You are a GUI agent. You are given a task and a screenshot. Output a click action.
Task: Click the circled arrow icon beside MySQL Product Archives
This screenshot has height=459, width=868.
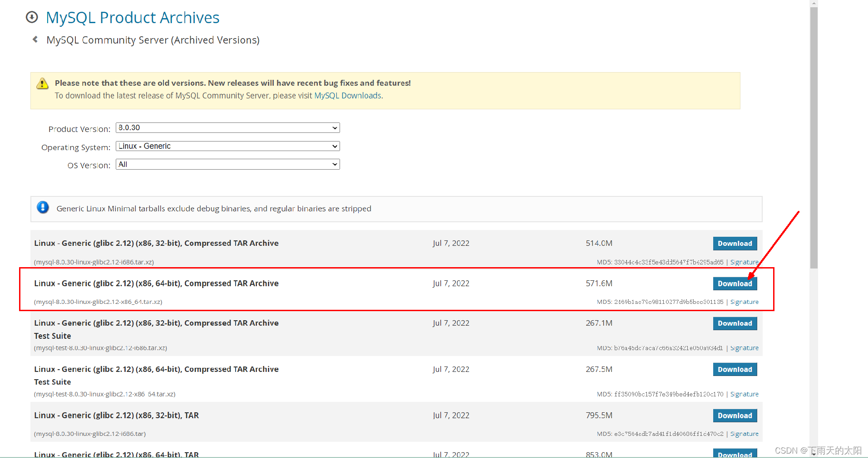(32, 17)
